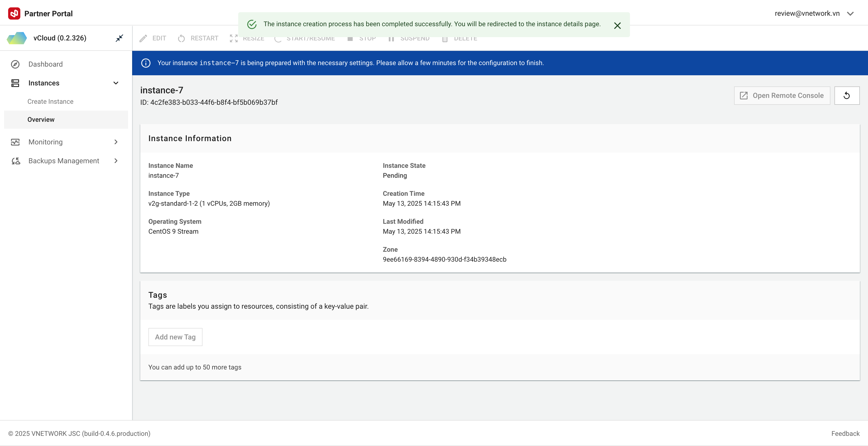Viewport: 868px width, 446px height.
Task: Click the CentOS 9 Stream value
Action: click(173, 232)
